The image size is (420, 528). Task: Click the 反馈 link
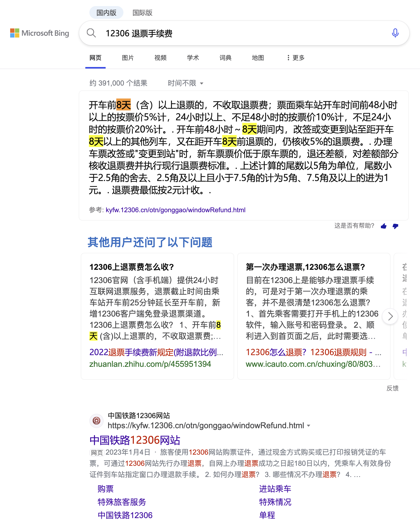393,388
